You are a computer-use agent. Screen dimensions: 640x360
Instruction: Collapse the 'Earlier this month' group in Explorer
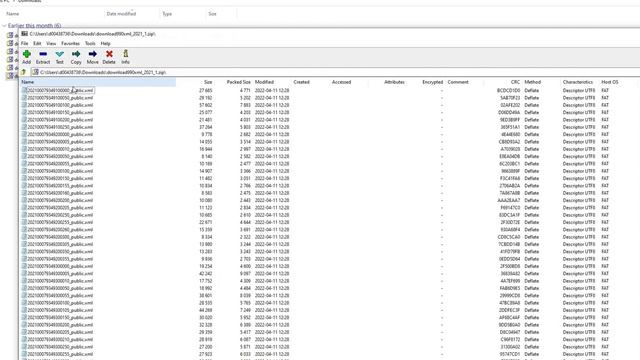click(x=4, y=26)
